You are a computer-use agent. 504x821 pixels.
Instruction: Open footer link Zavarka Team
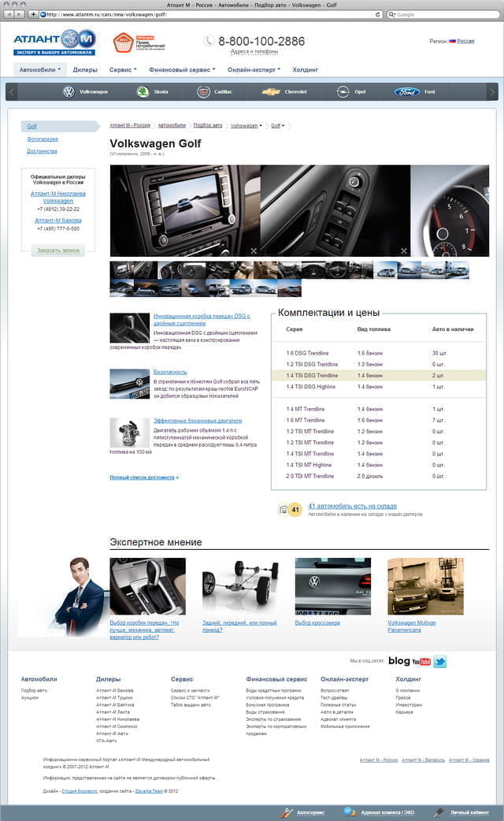(149, 790)
